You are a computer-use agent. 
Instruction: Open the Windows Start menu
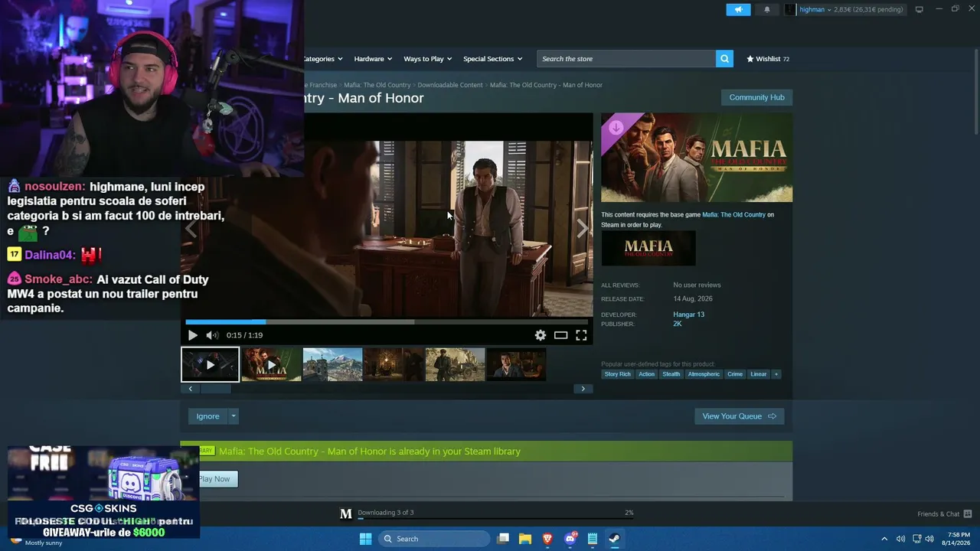[x=365, y=539]
